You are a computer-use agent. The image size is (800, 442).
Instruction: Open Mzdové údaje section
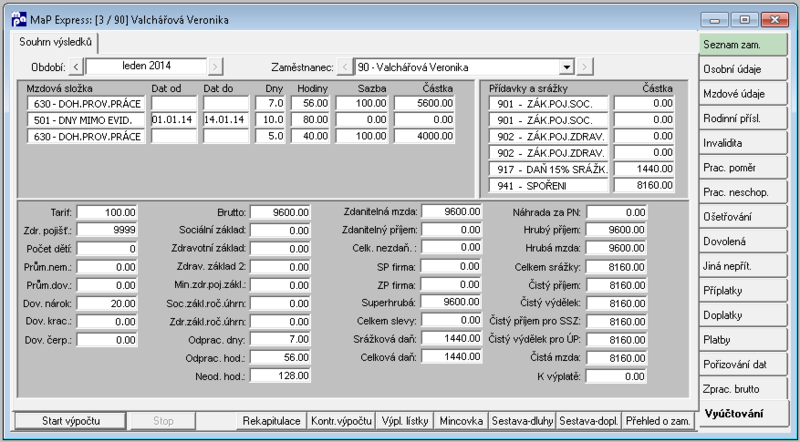tap(743, 94)
